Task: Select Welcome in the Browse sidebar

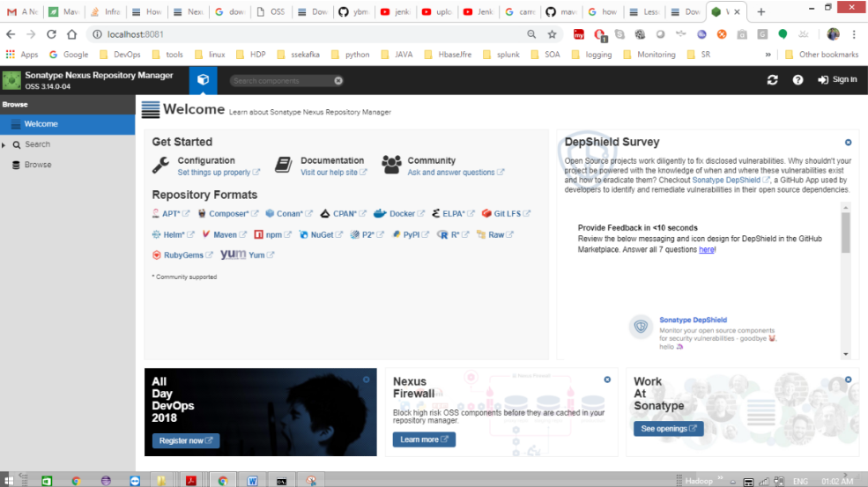Action: 68,124
